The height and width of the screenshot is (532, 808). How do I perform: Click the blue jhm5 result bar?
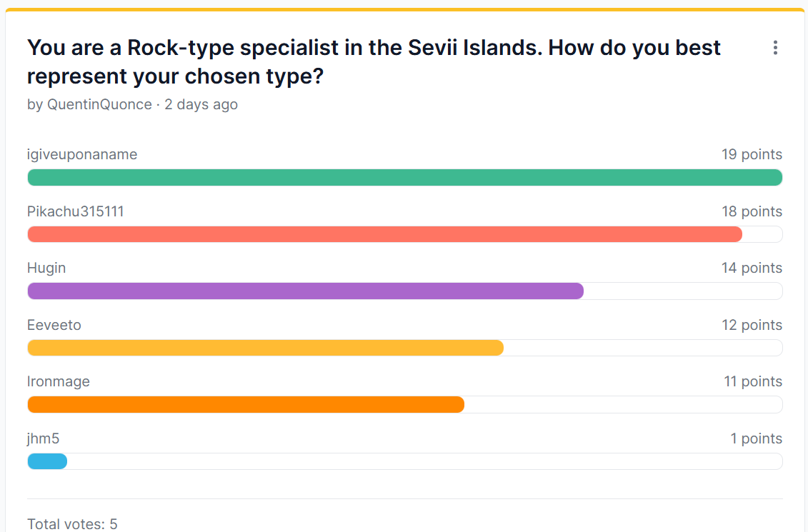pyautogui.click(x=47, y=461)
